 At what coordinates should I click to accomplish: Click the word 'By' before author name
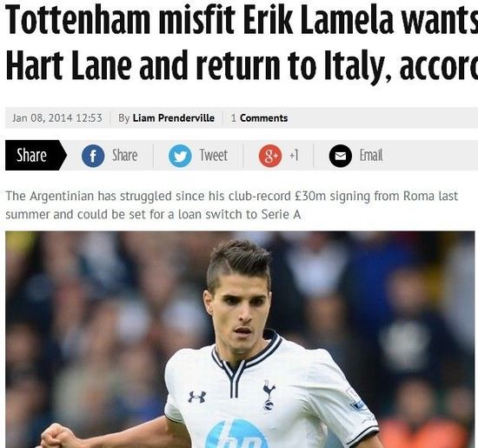(123, 118)
